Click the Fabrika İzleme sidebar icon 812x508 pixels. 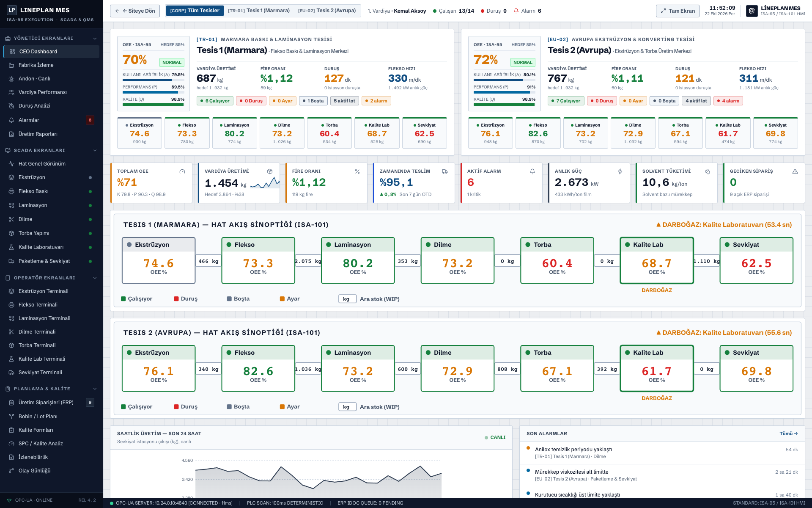(11, 65)
